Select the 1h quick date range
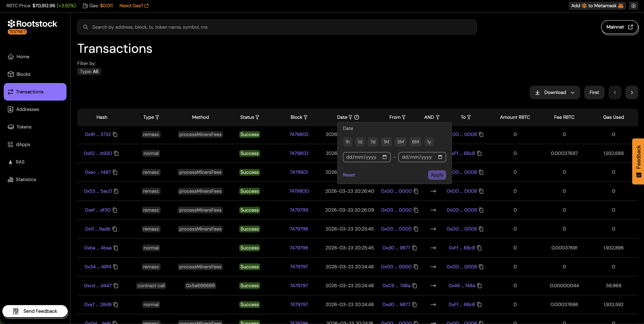 [x=347, y=142]
